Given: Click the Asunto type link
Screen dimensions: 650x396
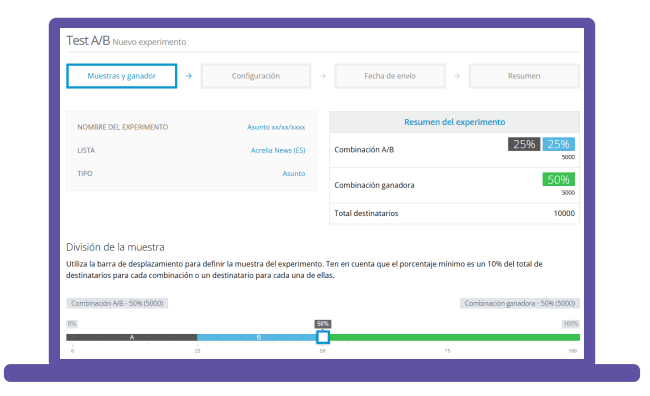Looking at the screenshot, I should point(293,173).
